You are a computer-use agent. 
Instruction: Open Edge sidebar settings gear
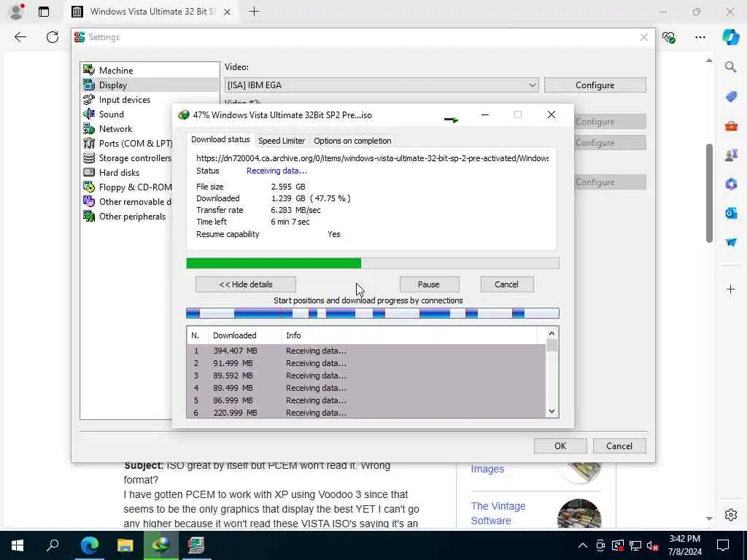(x=731, y=515)
